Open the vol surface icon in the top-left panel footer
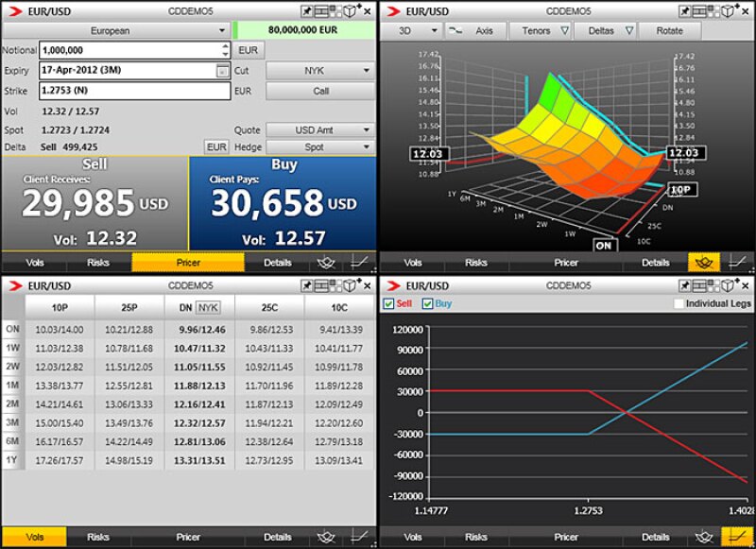 pyautogui.click(x=328, y=263)
